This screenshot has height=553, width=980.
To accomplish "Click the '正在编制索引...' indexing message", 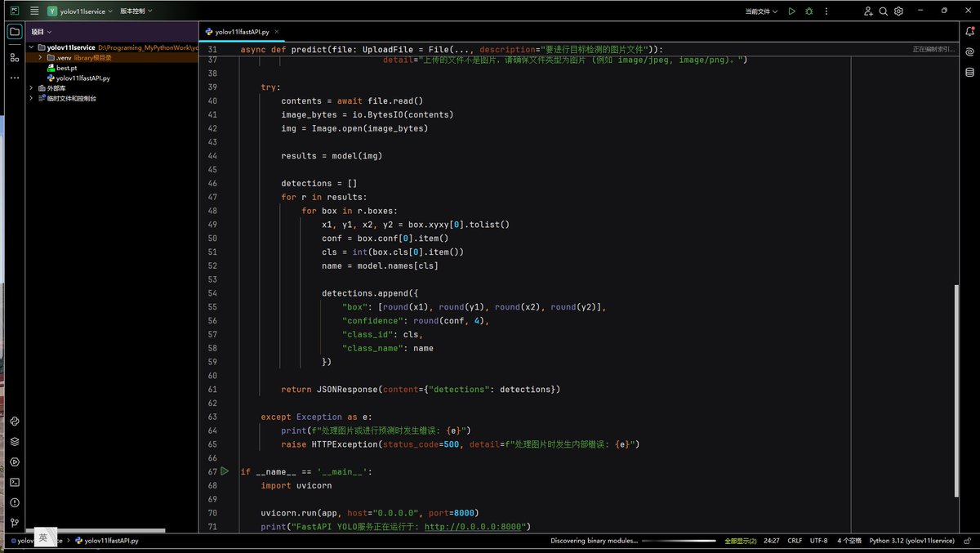I will [933, 49].
